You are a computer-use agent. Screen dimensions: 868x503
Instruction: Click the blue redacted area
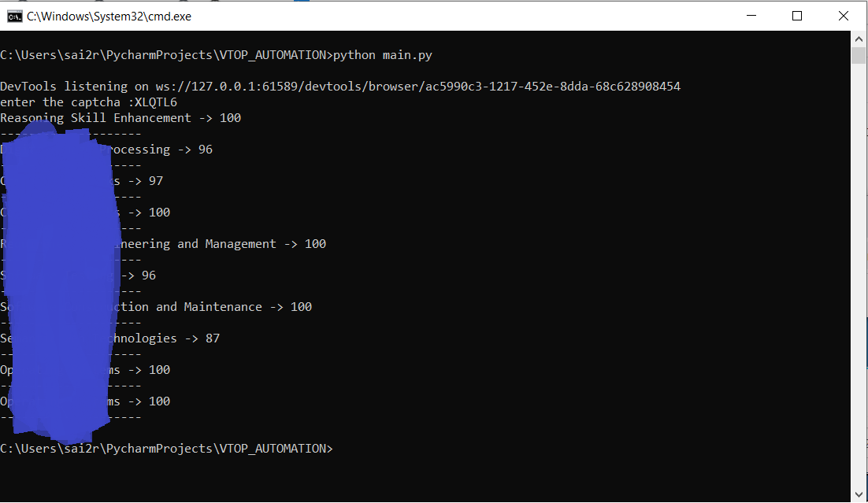(x=55, y=283)
